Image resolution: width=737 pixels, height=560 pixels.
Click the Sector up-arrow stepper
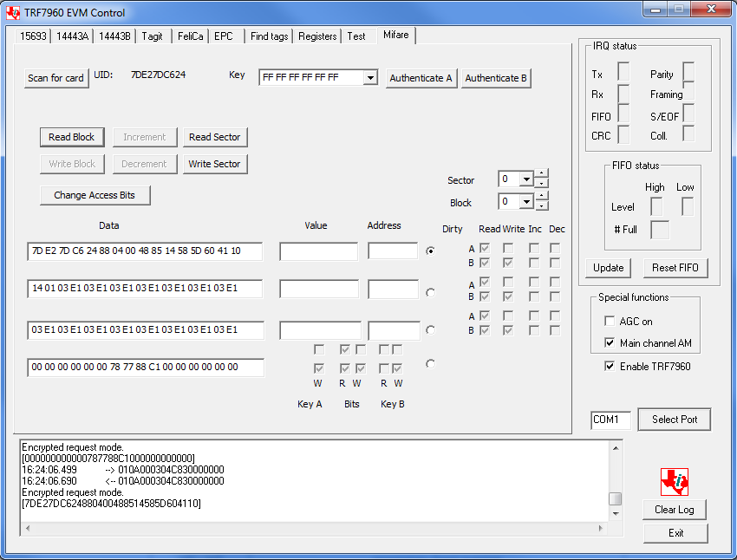click(x=542, y=174)
